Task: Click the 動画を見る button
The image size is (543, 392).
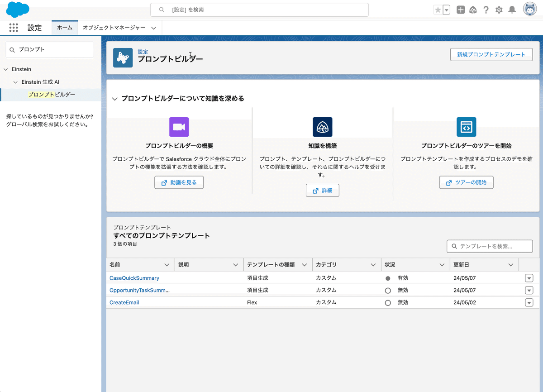Action: (x=179, y=182)
